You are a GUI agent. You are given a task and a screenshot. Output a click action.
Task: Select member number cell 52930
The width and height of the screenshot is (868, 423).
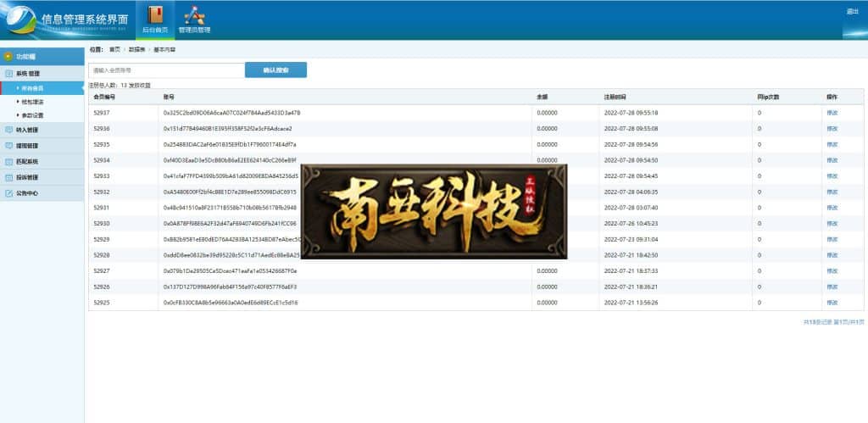click(x=102, y=224)
